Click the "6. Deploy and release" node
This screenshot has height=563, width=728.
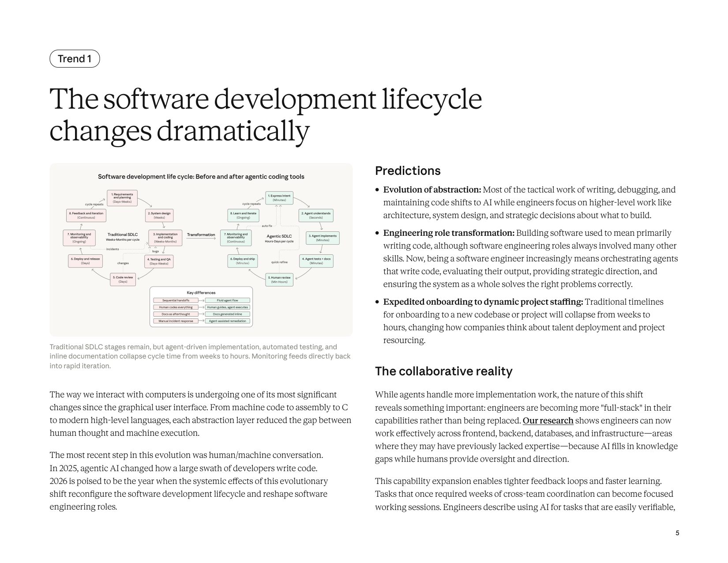coord(86,261)
